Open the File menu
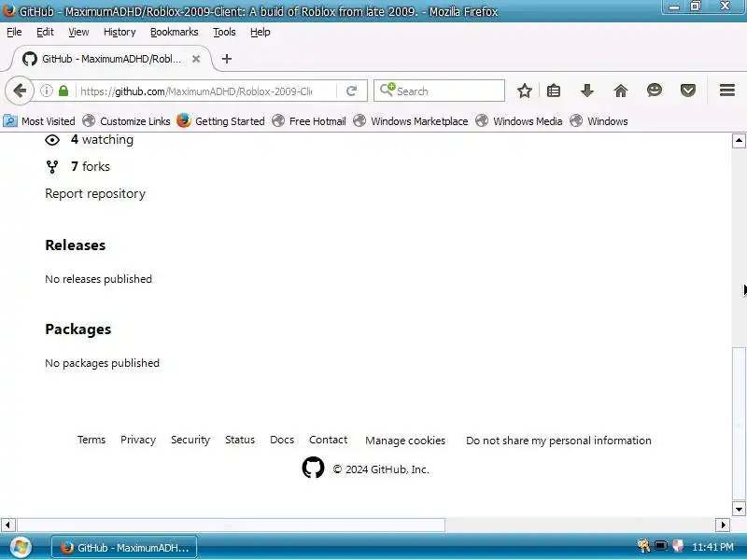747x560 pixels. coord(14,32)
